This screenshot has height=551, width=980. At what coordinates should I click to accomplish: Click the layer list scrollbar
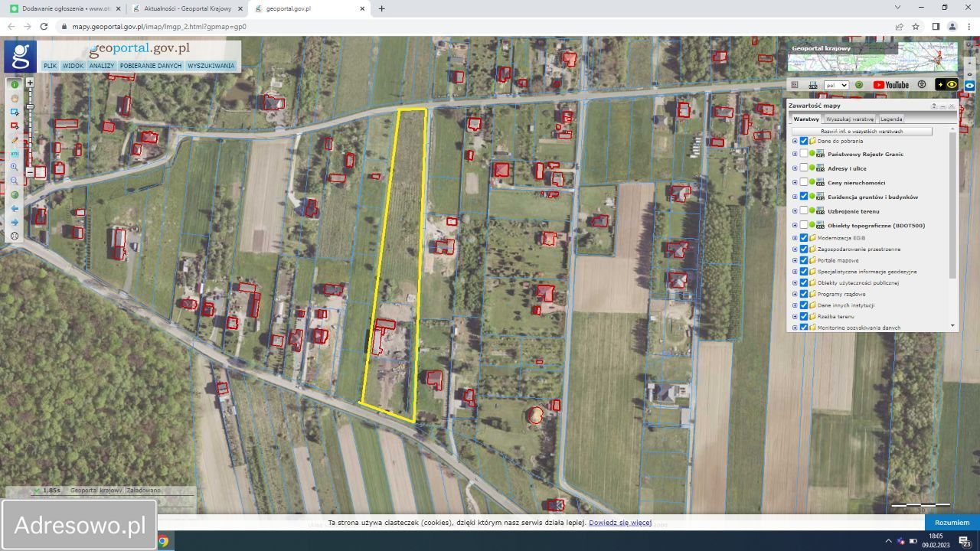click(953, 204)
